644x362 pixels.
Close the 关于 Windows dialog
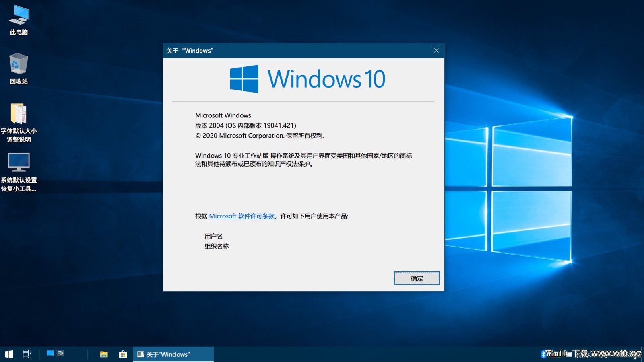436,50
